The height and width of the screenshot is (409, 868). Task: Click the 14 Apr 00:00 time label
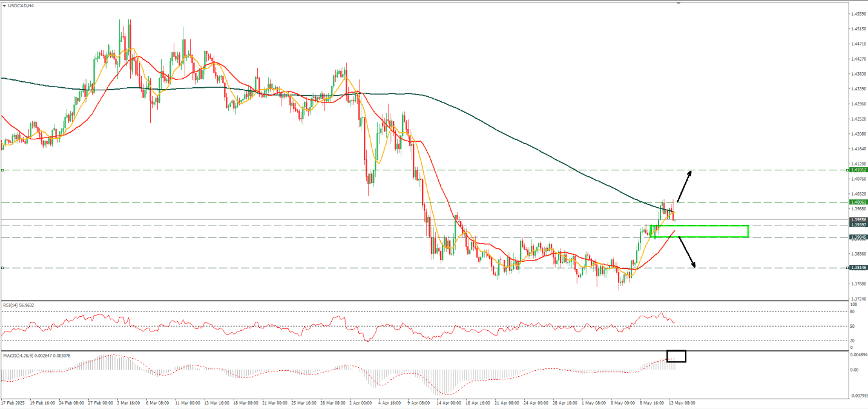(450, 402)
